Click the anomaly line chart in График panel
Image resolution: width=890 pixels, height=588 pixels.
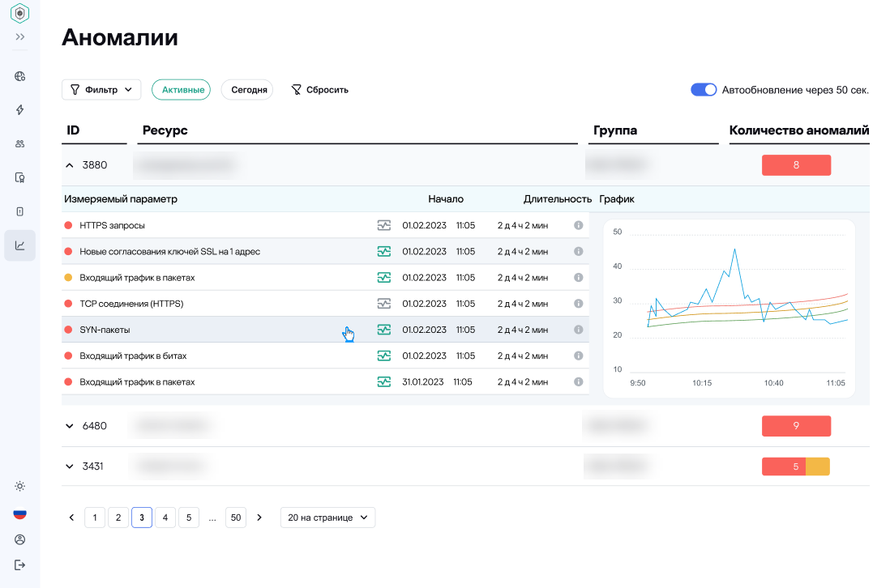pyautogui.click(x=730, y=308)
